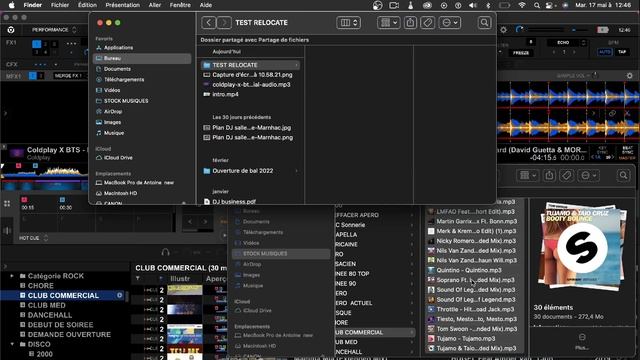The image size is (640, 360).
Task: Open ECHO effect selector dropdown
Action: coord(567,42)
